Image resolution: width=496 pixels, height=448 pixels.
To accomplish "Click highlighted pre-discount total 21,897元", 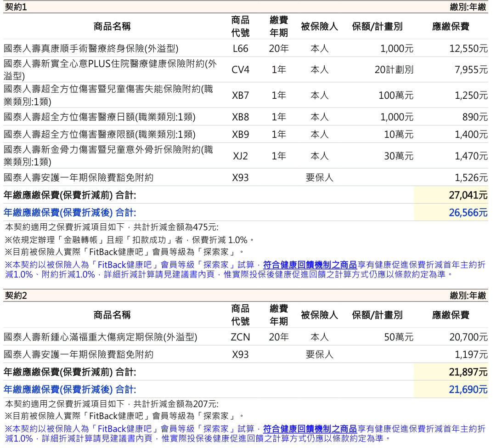I will click(x=468, y=372).
